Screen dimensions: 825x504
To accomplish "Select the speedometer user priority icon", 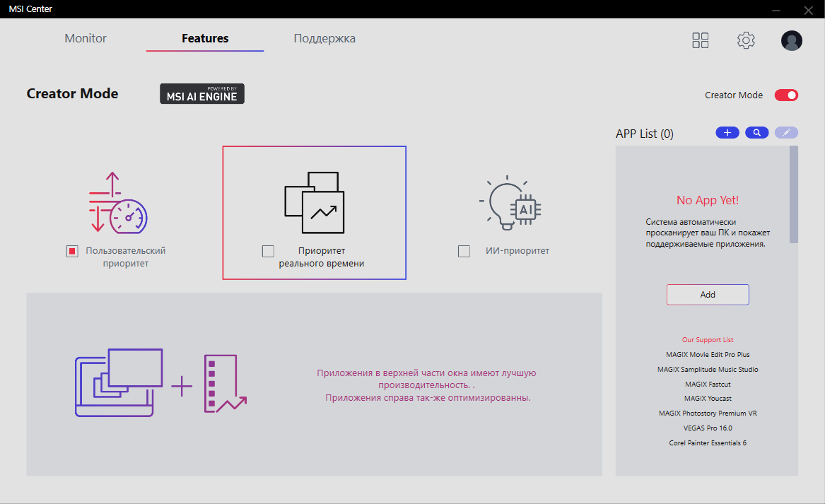I will coord(118,203).
